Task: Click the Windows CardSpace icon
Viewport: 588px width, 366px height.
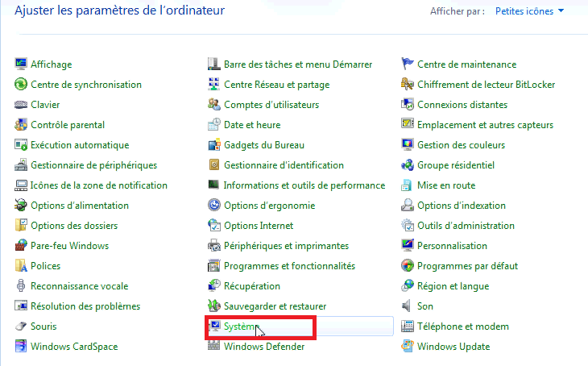Action: pos(21,347)
